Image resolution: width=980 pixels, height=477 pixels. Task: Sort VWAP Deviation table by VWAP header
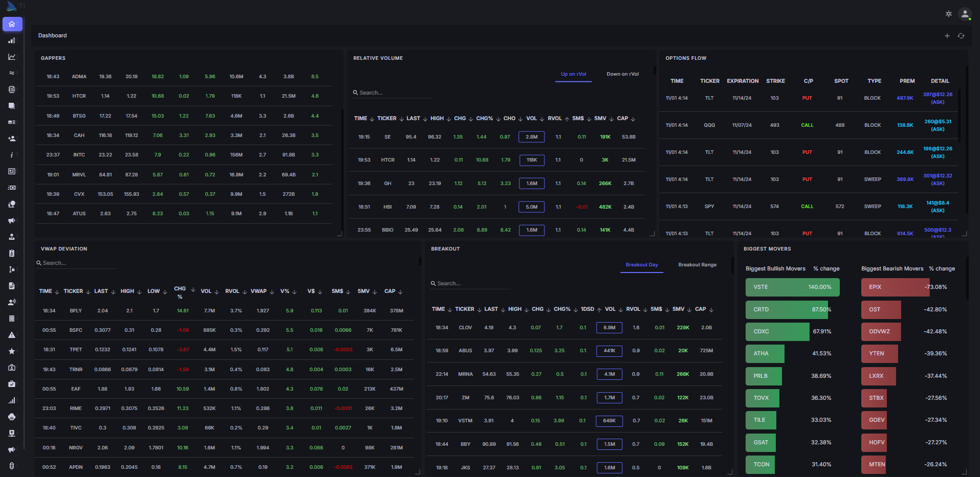[x=258, y=291]
